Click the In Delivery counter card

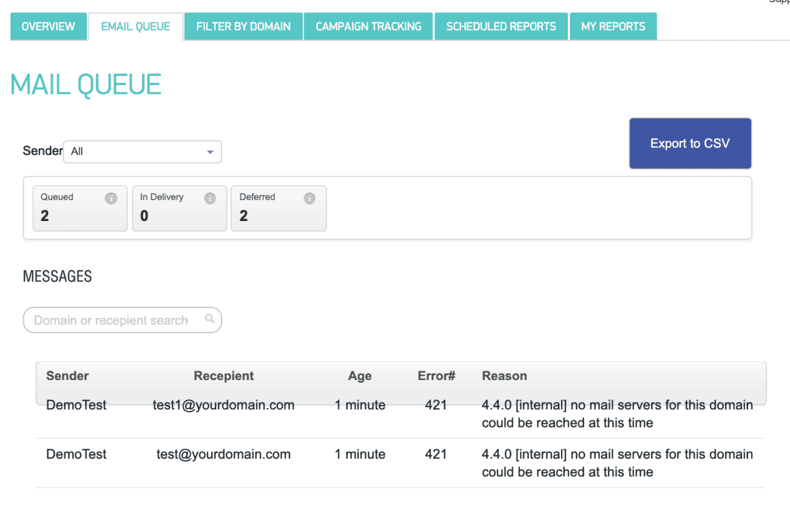[180, 209]
